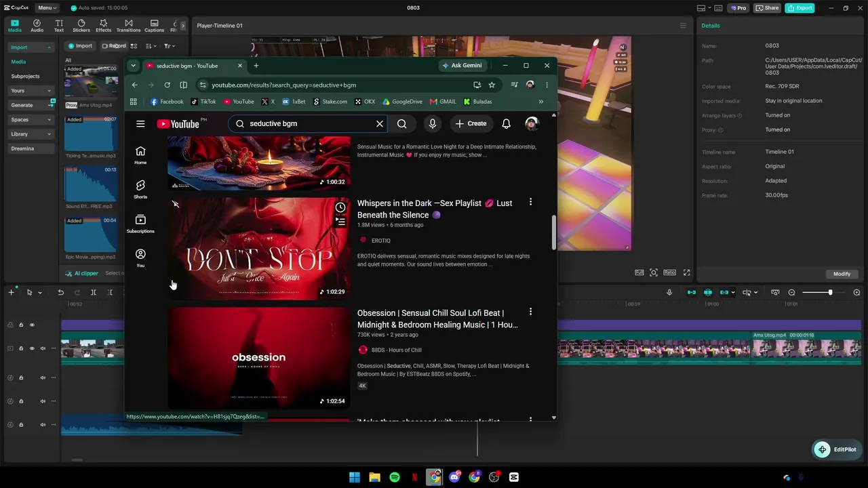Mute the second audio track

pyautogui.click(x=43, y=401)
